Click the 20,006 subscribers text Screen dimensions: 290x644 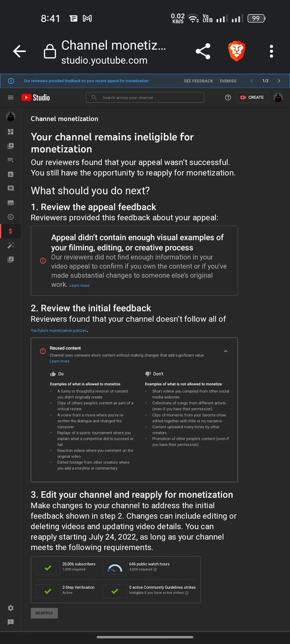(79, 564)
